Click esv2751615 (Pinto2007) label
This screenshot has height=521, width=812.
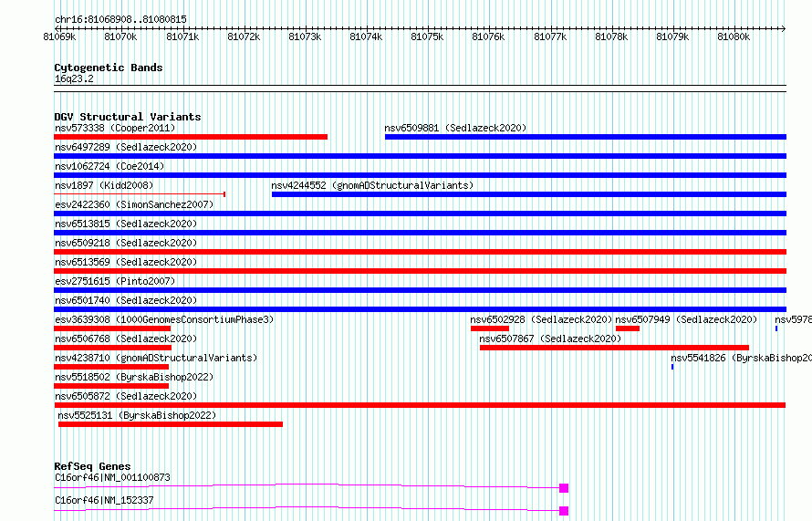(115, 281)
